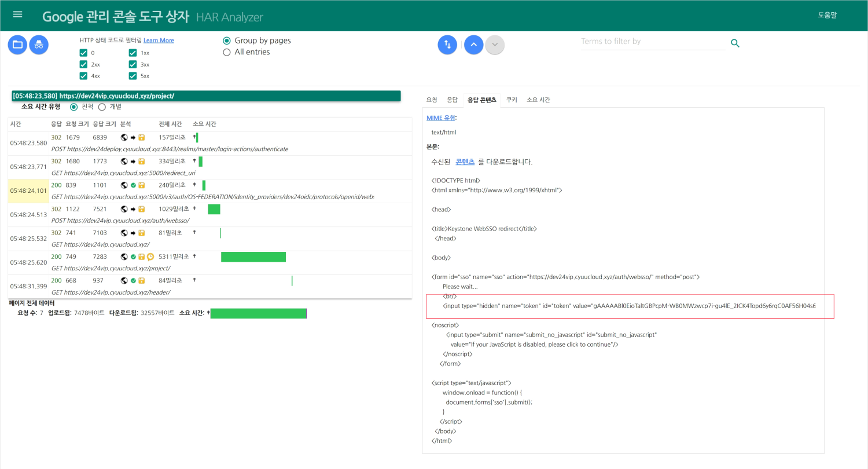The width and height of the screenshot is (868, 469).
Task: Click globe icon in 05:48:23.580 row
Action: (x=124, y=138)
